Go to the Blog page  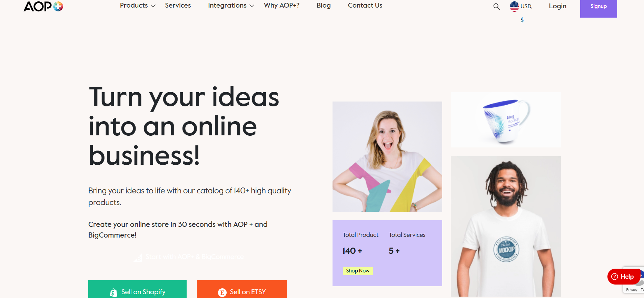point(324,6)
